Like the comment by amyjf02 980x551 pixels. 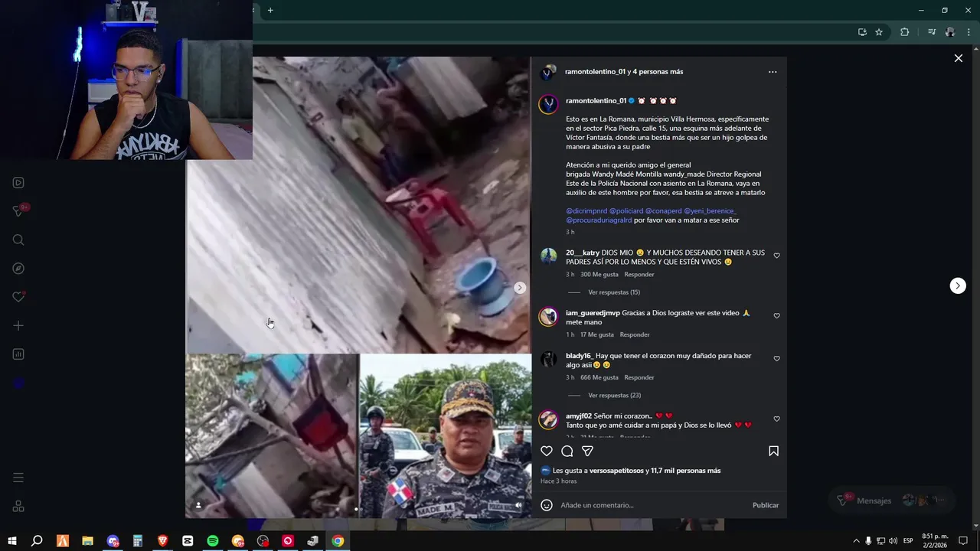click(x=776, y=419)
